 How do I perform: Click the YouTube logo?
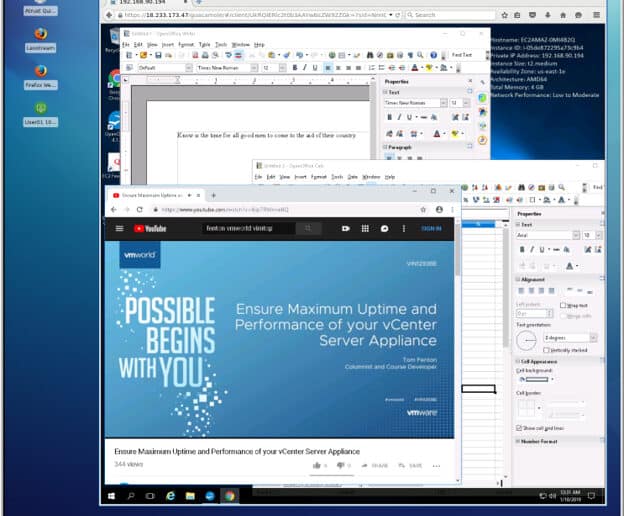click(150, 228)
